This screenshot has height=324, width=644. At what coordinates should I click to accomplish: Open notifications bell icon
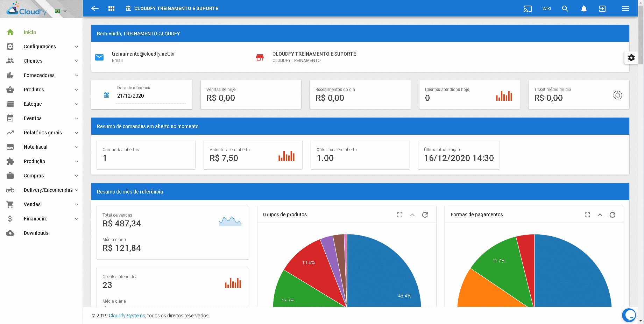click(x=584, y=9)
